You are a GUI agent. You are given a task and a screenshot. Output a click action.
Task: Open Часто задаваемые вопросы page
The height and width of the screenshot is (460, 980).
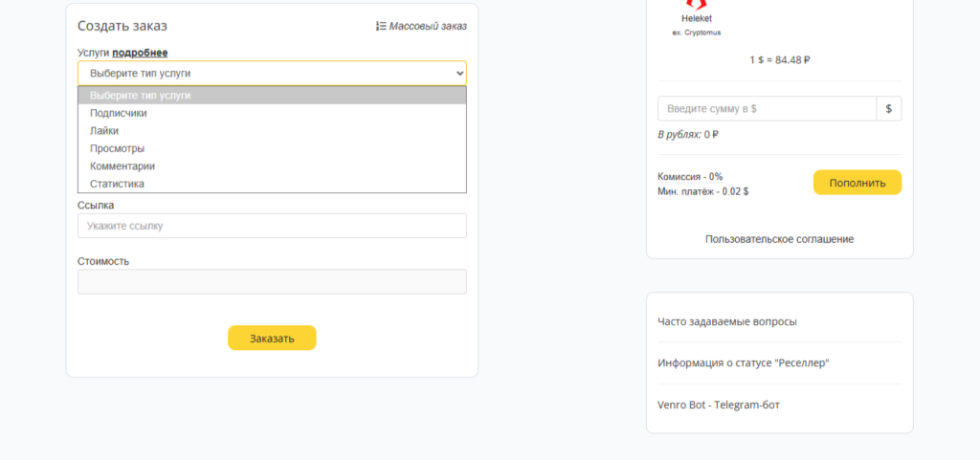(727, 321)
